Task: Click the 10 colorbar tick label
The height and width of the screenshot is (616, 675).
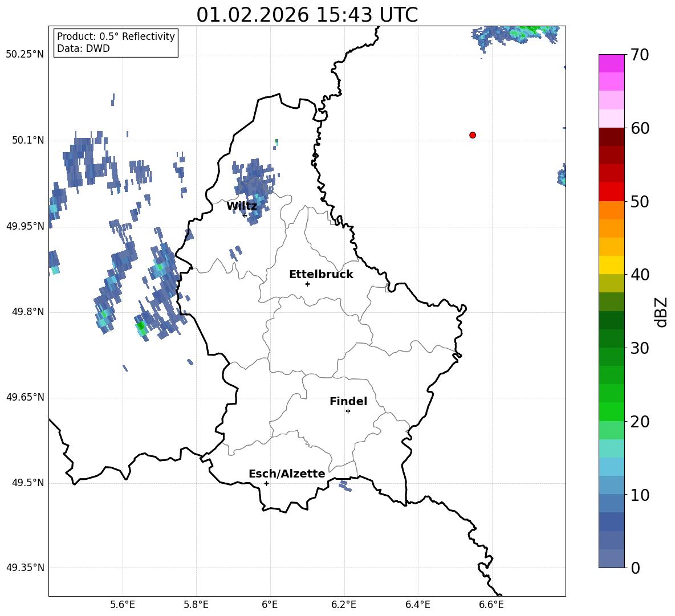Action: tap(639, 495)
